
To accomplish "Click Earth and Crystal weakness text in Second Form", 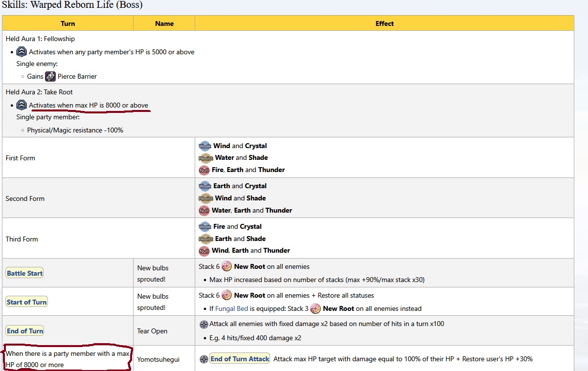I will (240, 186).
